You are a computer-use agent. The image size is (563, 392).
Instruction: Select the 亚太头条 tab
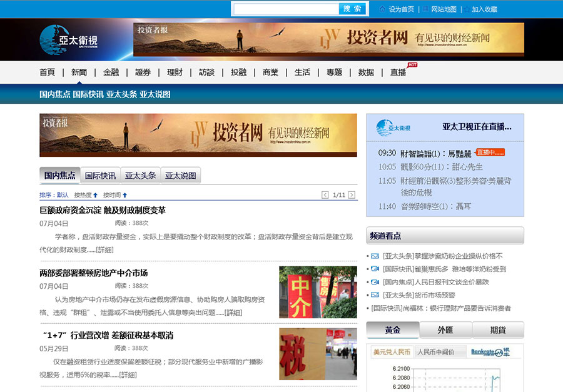tap(140, 175)
